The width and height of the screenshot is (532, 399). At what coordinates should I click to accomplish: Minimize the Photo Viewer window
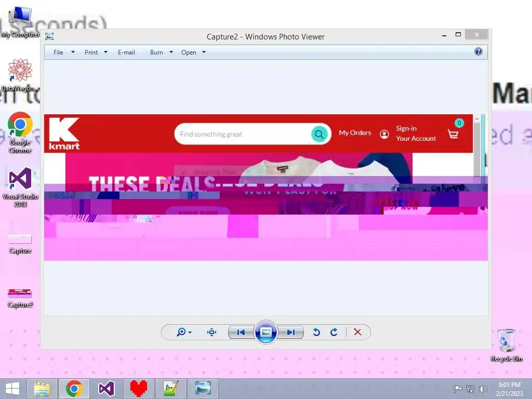444,35
